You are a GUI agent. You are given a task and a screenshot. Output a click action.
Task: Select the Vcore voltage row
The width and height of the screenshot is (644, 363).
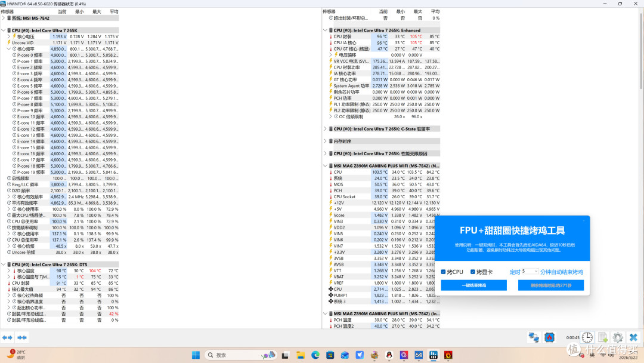pos(385,215)
